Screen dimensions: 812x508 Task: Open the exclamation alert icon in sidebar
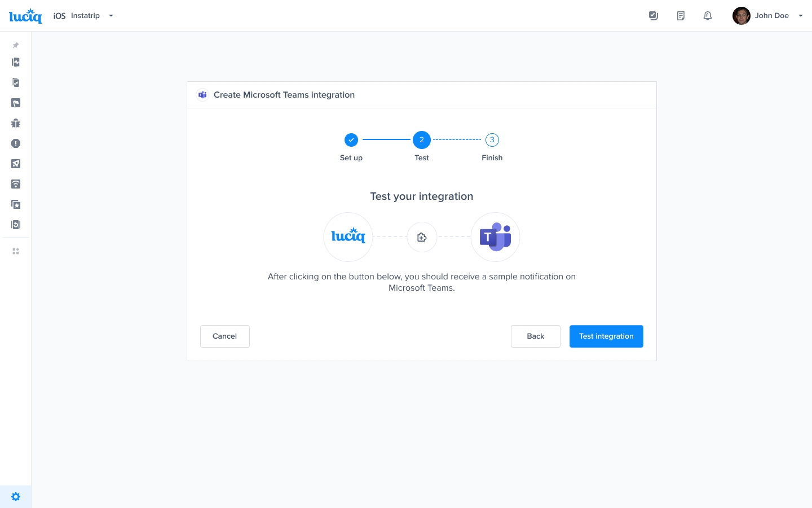pyautogui.click(x=16, y=143)
